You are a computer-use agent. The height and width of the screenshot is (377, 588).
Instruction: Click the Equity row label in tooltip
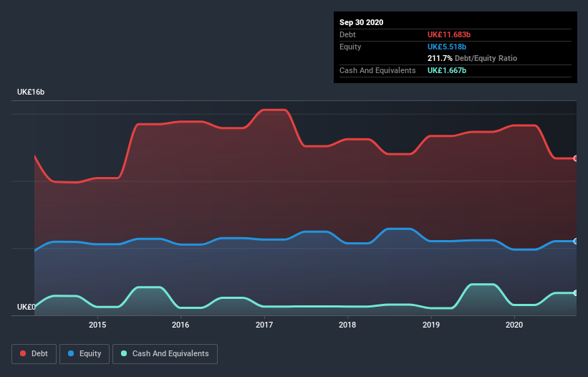[x=350, y=47]
